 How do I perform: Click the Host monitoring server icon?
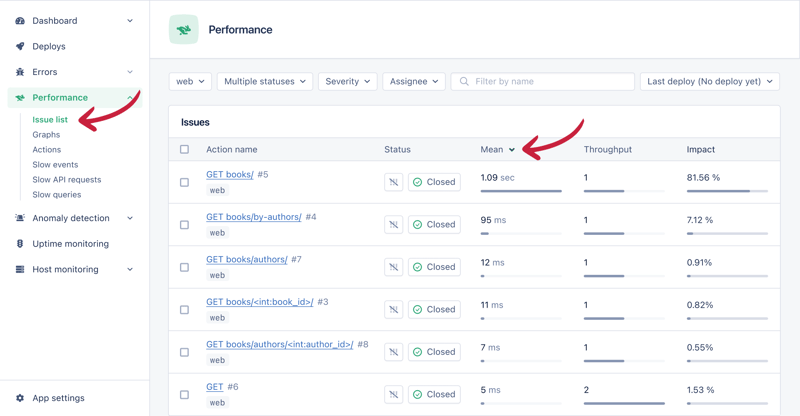[20, 270]
